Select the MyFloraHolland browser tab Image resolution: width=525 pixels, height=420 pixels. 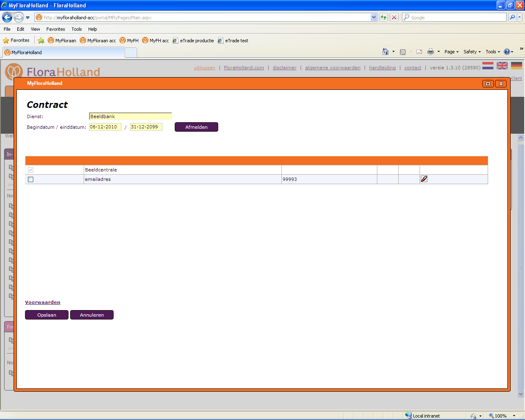click(x=64, y=52)
